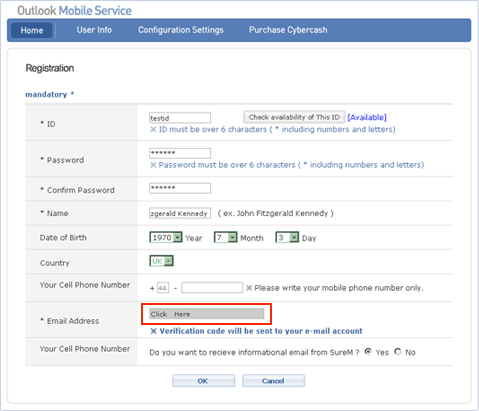Go to Purchase Cybercash tab
The width and height of the screenshot is (479, 411).
click(x=288, y=30)
